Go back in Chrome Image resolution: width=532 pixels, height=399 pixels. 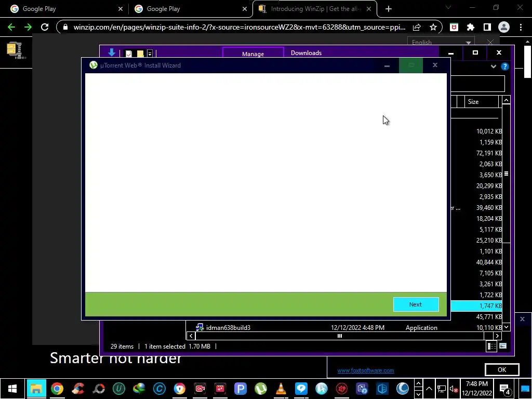click(x=11, y=27)
